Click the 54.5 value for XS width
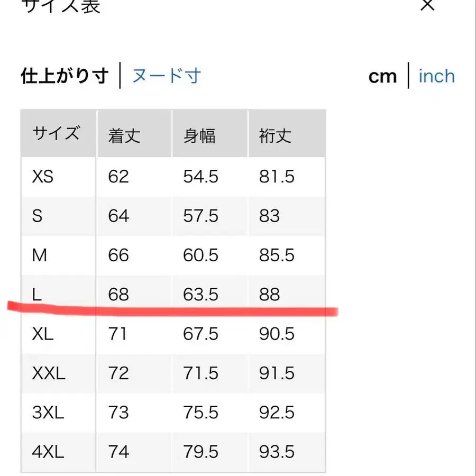 click(x=201, y=177)
